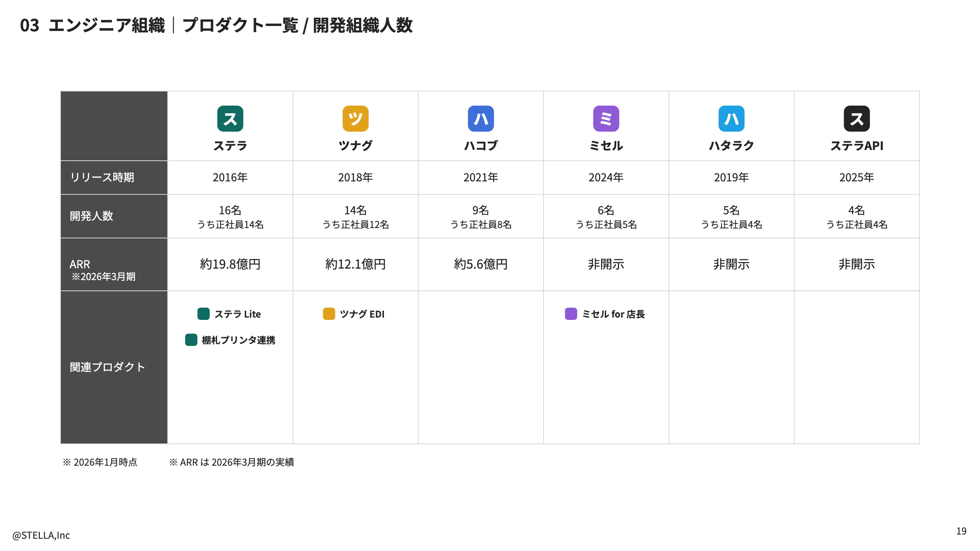Click the うち正社員5名 text
The width and height of the screenshot is (980, 551).
point(606,225)
